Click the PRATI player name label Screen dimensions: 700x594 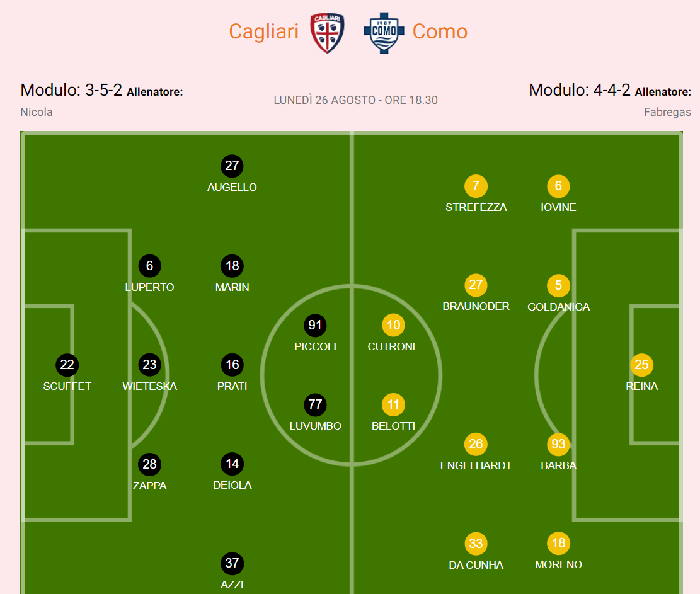coord(232,386)
